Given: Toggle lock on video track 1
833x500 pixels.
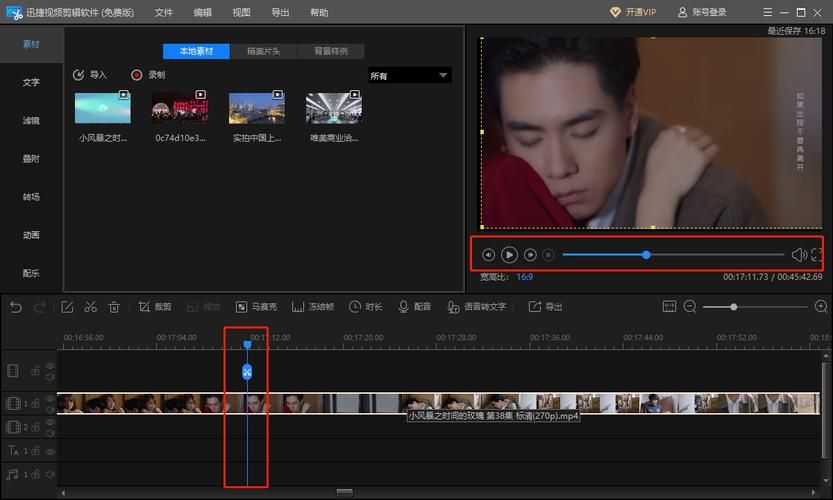Looking at the screenshot, I should (35, 404).
